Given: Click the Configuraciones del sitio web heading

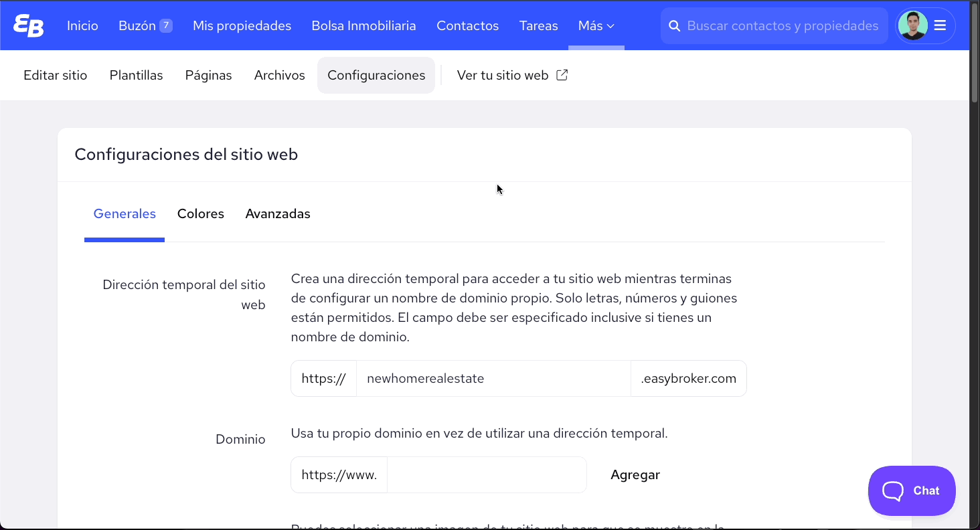Looking at the screenshot, I should tap(186, 155).
